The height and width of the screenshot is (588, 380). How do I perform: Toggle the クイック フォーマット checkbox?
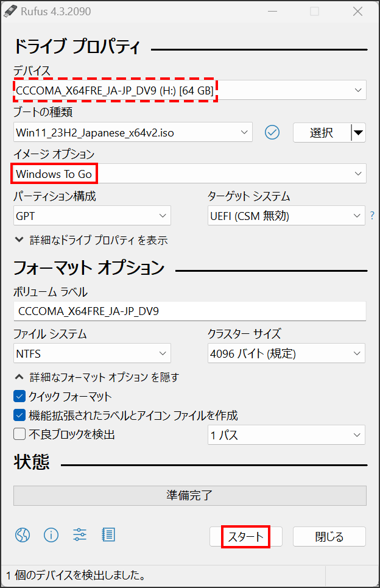(19, 397)
